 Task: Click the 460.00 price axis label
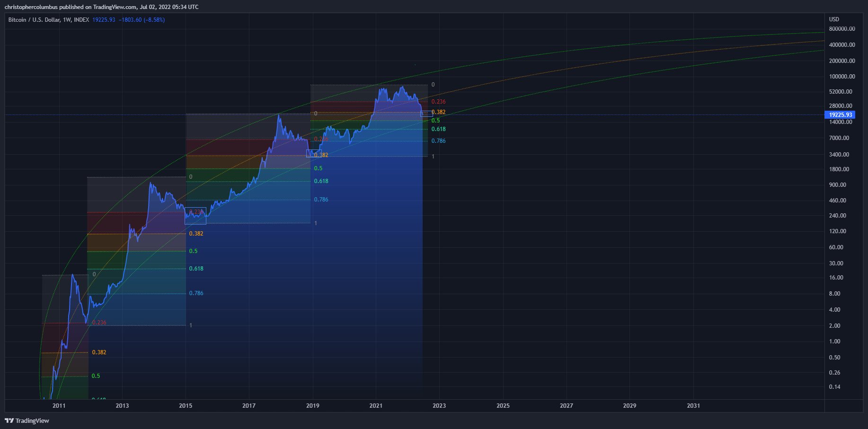point(838,201)
